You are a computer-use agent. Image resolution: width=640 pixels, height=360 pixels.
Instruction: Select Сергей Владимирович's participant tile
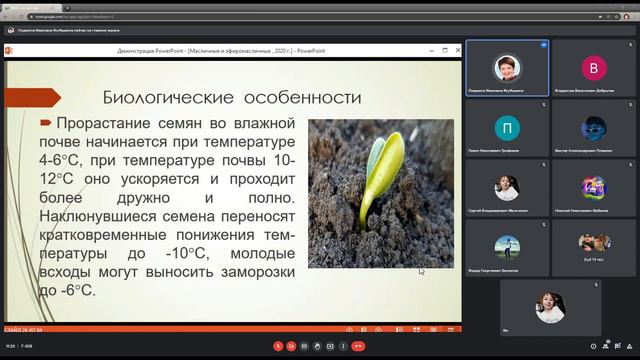[x=507, y=188]
